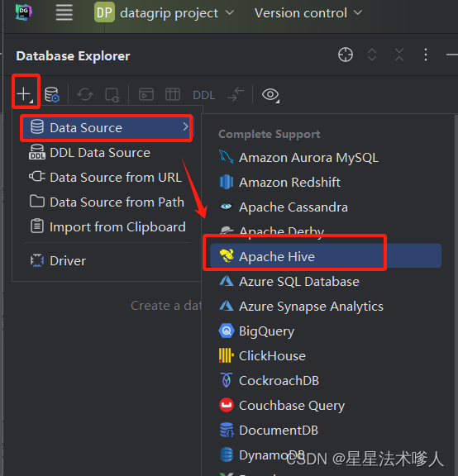Expand the Data Source submenu arrow
The image size is (458, 476).
point(185,127)
